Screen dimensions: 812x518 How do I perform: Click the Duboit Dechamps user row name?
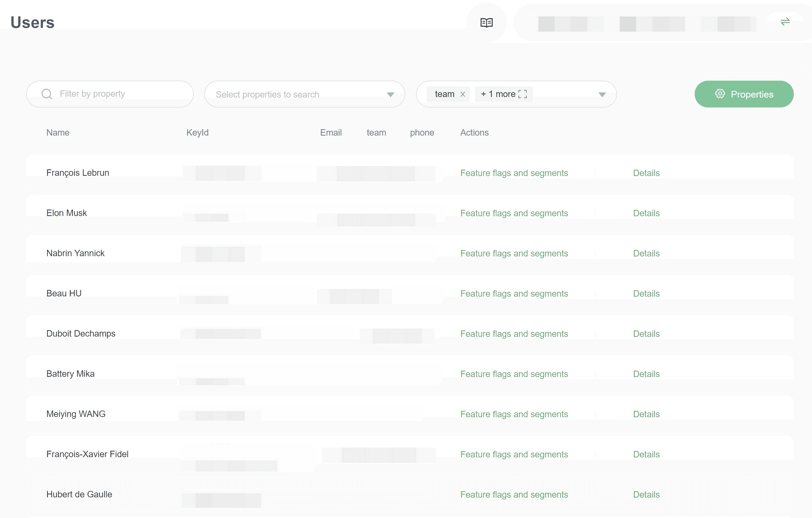coord(81,334)
